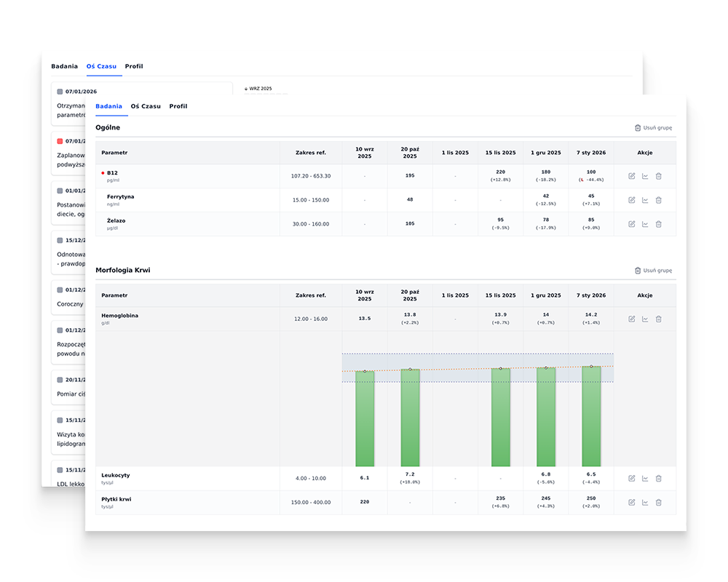The height and width of the screenshot is (582, 728).
Task: Click the rightmost green bar in Hemoglobina chart
Action: [x=591, y=416]
